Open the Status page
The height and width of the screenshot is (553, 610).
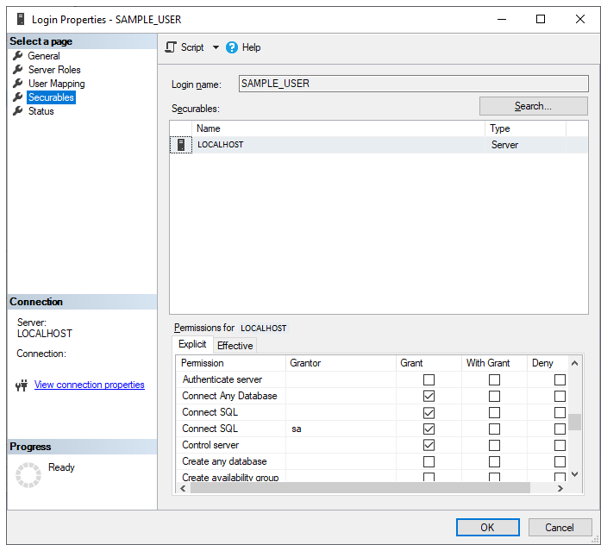point(41,111)
